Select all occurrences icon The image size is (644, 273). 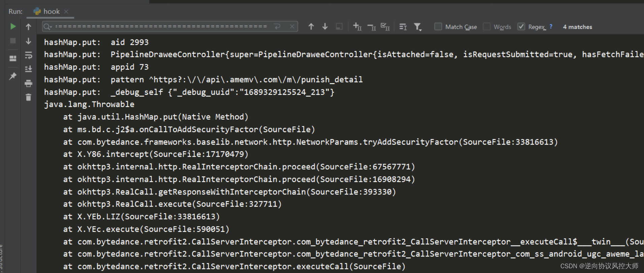point(385,26)
